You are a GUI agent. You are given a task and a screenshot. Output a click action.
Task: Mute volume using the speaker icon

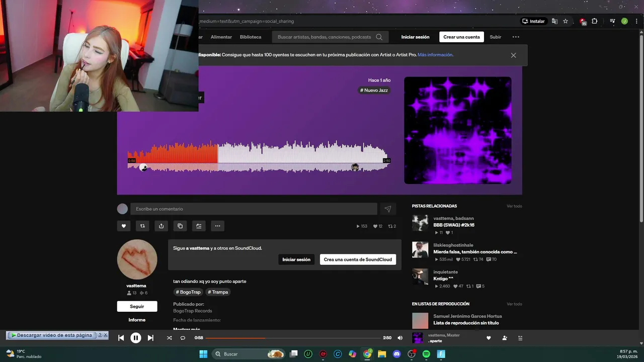(x=400, y=338)
